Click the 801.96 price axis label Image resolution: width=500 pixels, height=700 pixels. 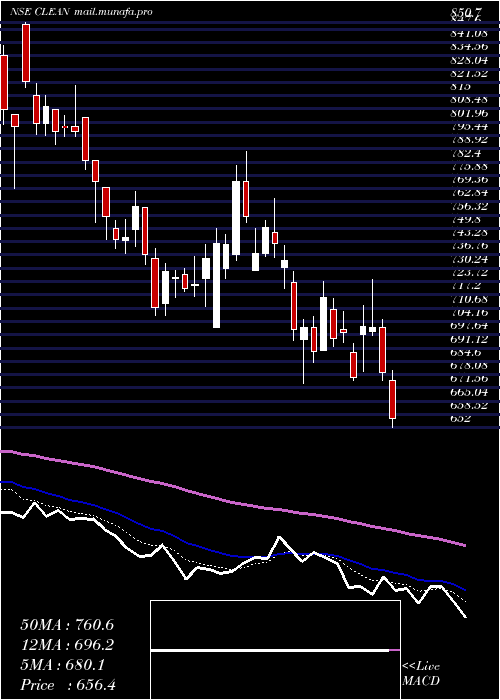(x=469, y=112)
